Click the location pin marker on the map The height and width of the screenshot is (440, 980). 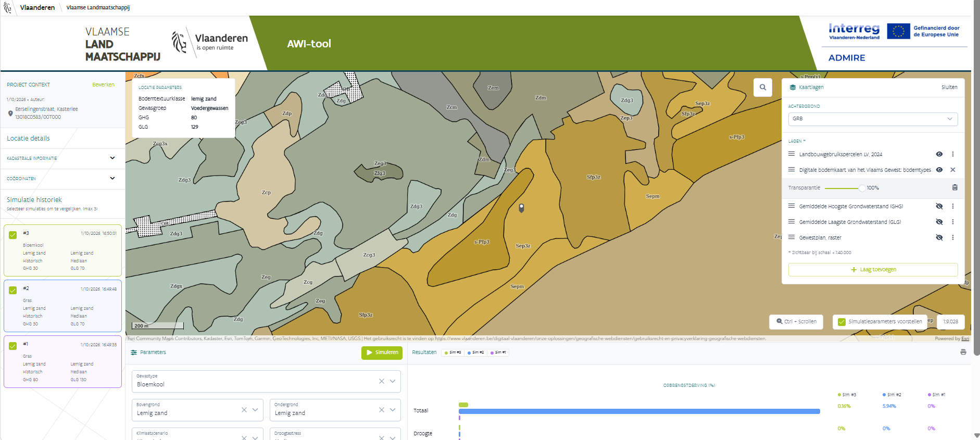(x=521, y=208)
